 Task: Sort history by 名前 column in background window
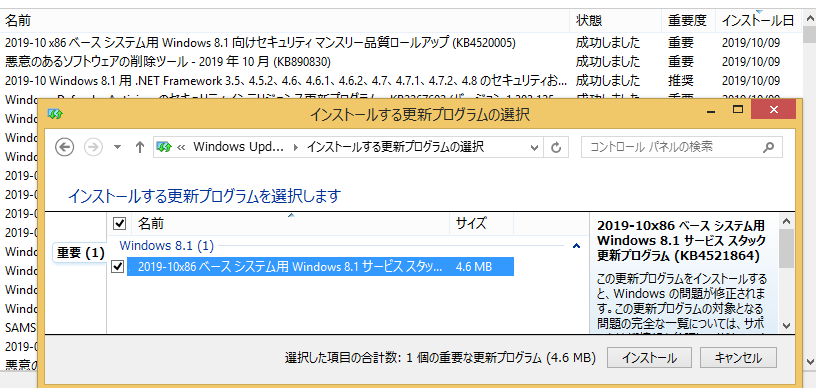pos(285,21)
